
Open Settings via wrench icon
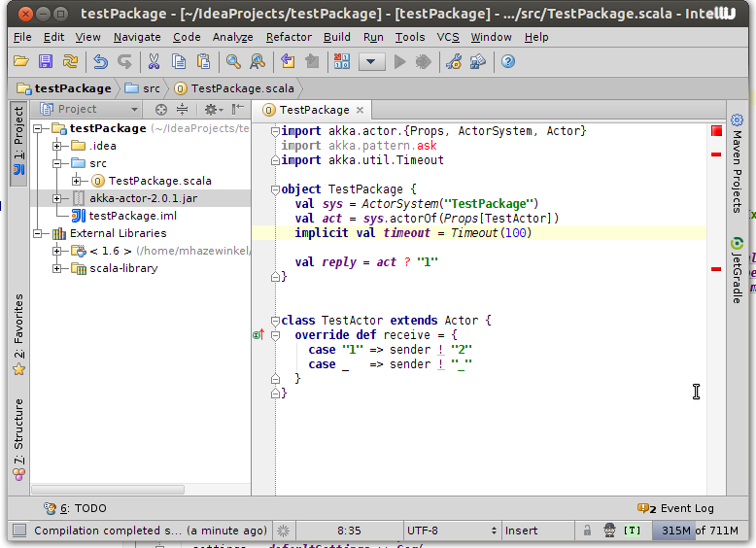click(454, 61)
